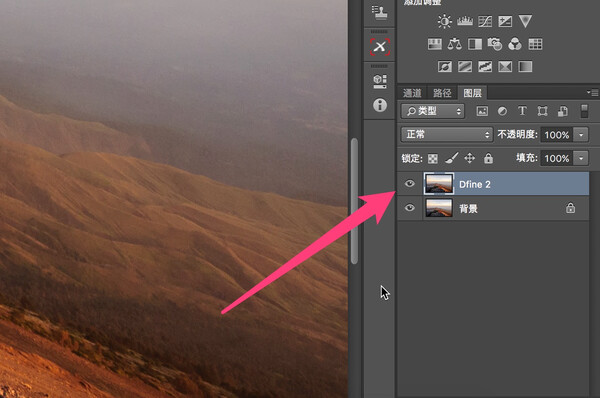
Task: Select the Dfine 2 layer thumbnail
Action: click(x=439, y=184)
